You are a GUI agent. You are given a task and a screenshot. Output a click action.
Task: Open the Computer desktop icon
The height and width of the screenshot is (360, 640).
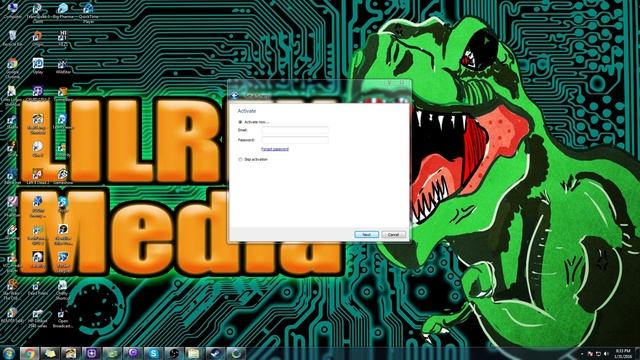(12, 11)
